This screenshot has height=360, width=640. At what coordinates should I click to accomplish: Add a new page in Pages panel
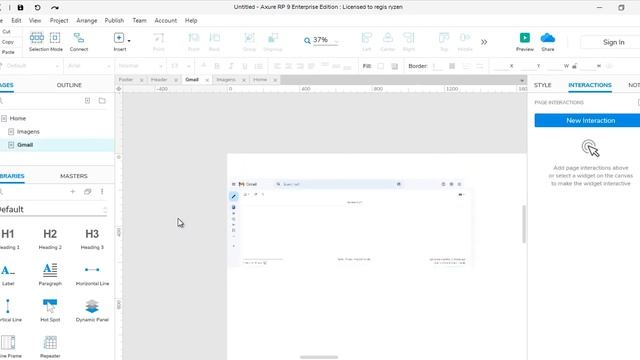87,100
